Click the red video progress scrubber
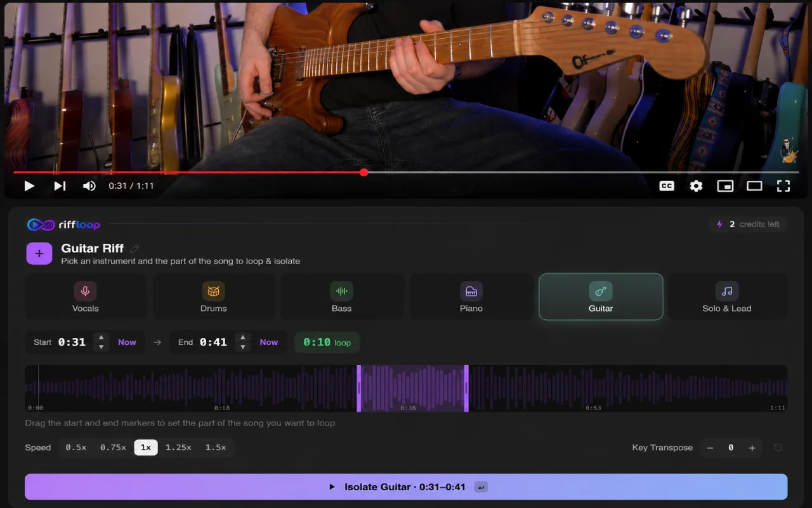This screenshot has width=812, height=508. click(363, 172)
